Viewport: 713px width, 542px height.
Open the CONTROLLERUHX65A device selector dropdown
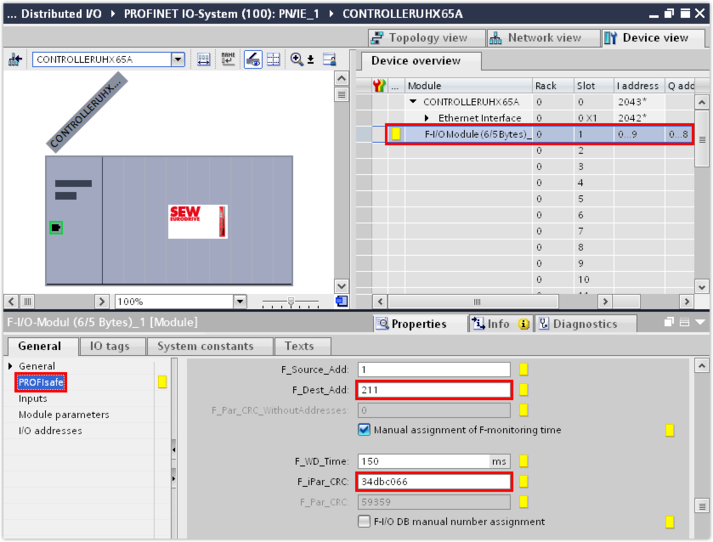[178, 60]
